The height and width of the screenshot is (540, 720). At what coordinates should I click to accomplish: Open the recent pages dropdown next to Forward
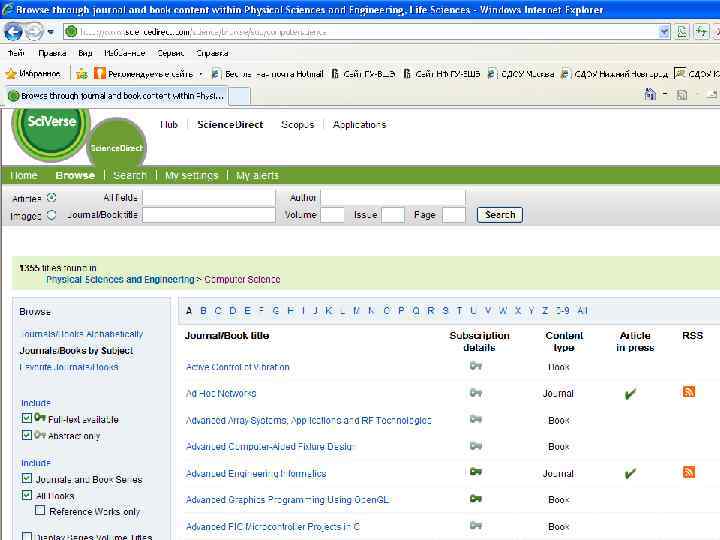[51, 32]
